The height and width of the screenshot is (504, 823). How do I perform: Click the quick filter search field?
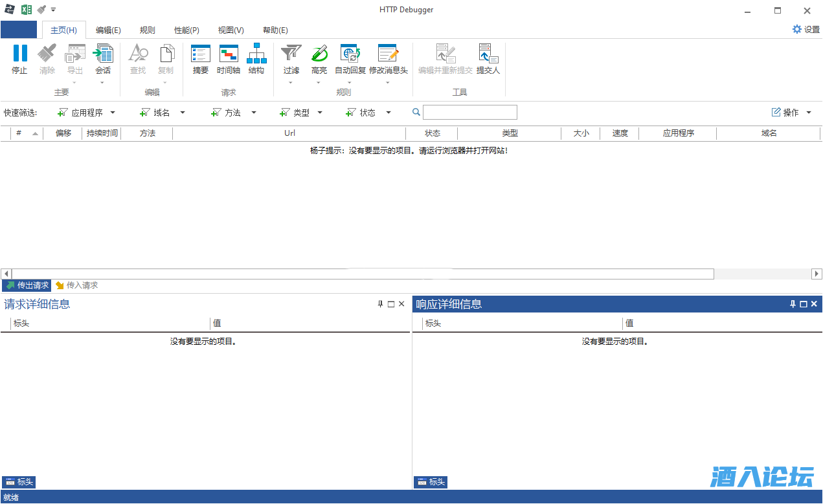click(x=469, y=113)
